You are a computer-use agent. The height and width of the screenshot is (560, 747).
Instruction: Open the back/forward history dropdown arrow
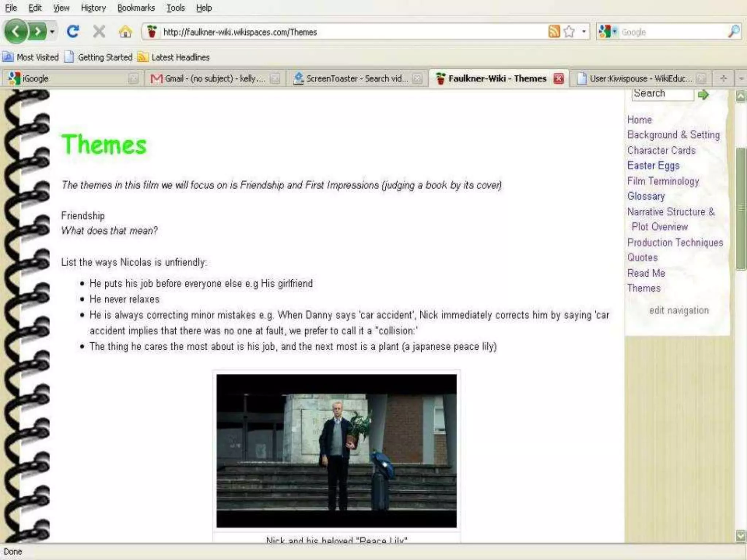click(x=52, y=32)
